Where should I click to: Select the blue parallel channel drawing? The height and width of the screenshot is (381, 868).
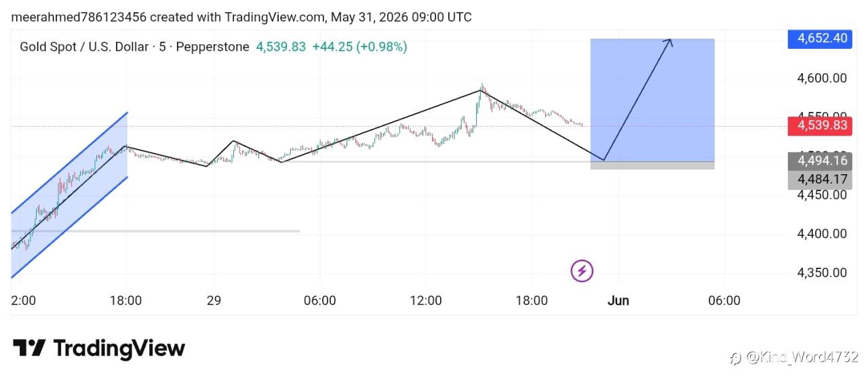[69, 195]
